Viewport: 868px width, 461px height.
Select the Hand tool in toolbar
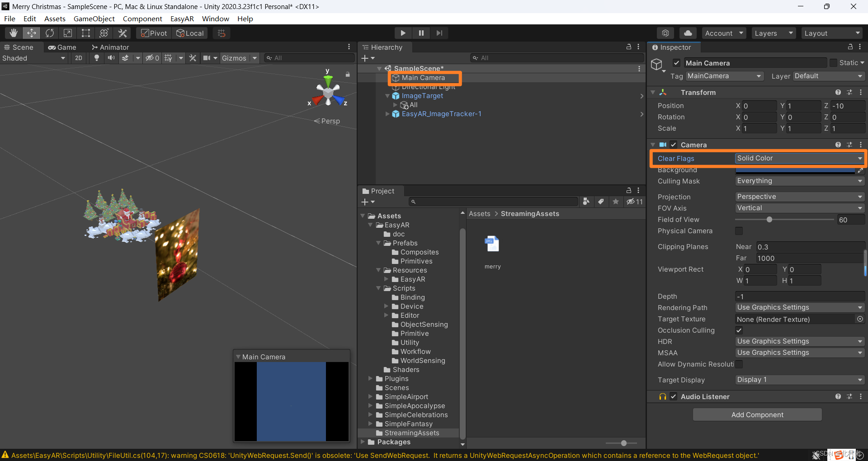click(14, 33)
